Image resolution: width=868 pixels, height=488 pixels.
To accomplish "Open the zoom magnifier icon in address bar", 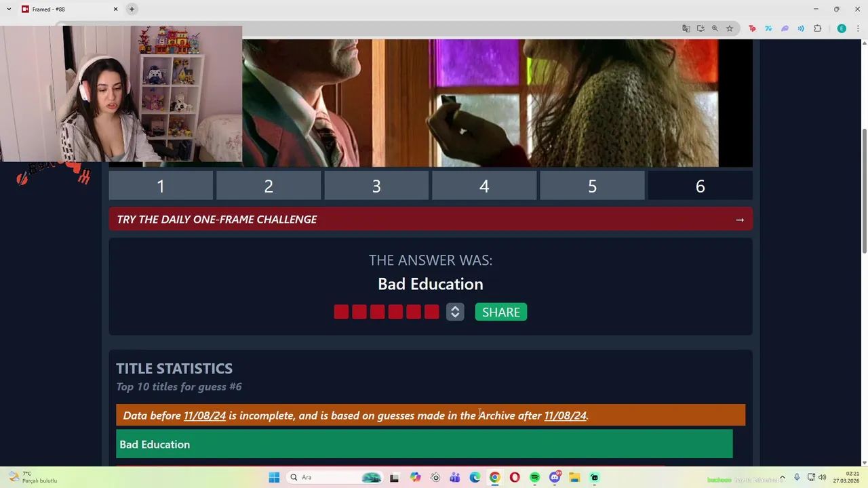I will (715, 28).
